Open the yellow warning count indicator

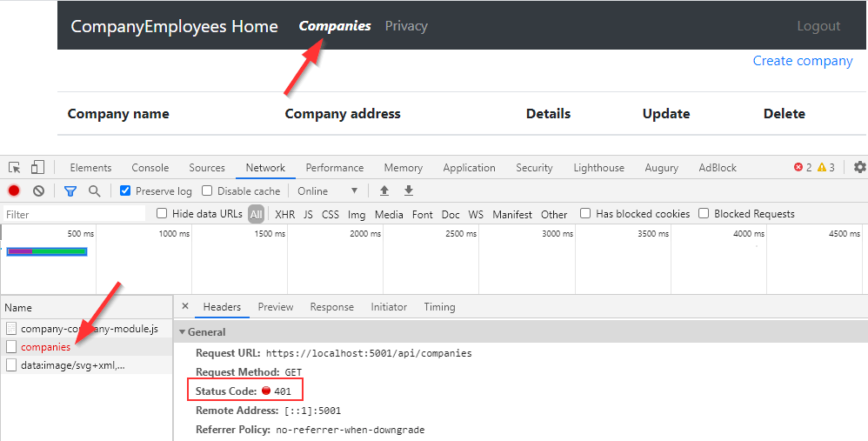[826, 167]
